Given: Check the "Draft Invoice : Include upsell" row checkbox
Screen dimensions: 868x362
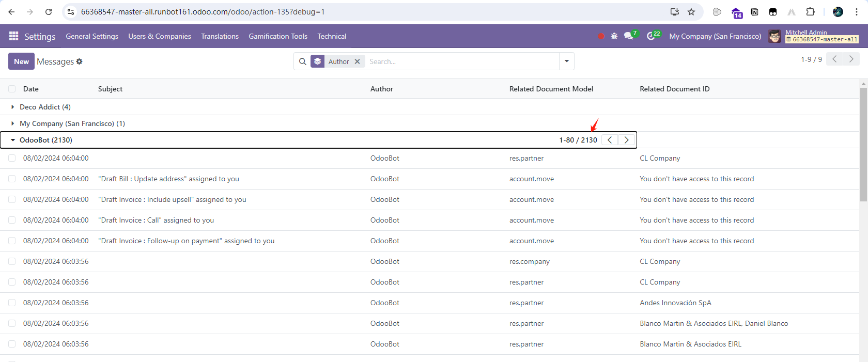Looking at the screenshot, I should tap(12, 199).
